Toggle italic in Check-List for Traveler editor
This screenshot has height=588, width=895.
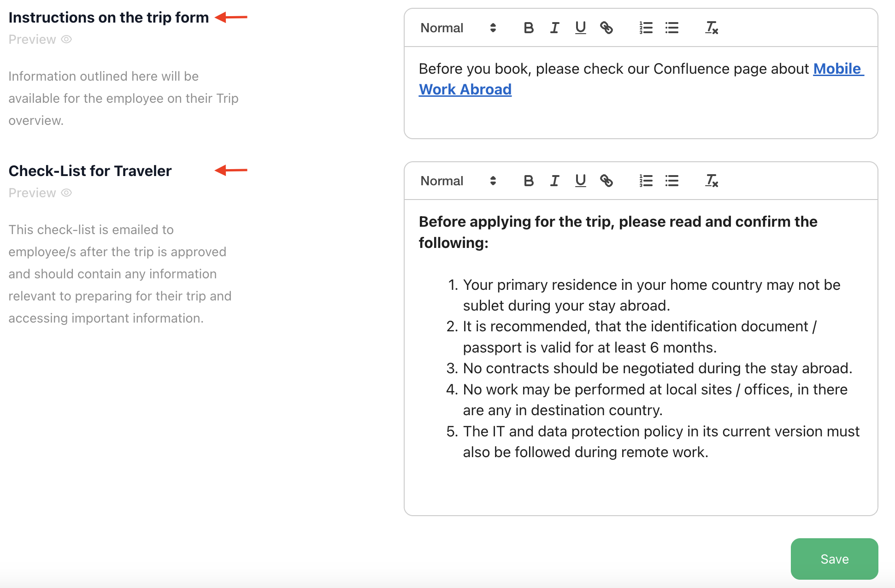554,181
